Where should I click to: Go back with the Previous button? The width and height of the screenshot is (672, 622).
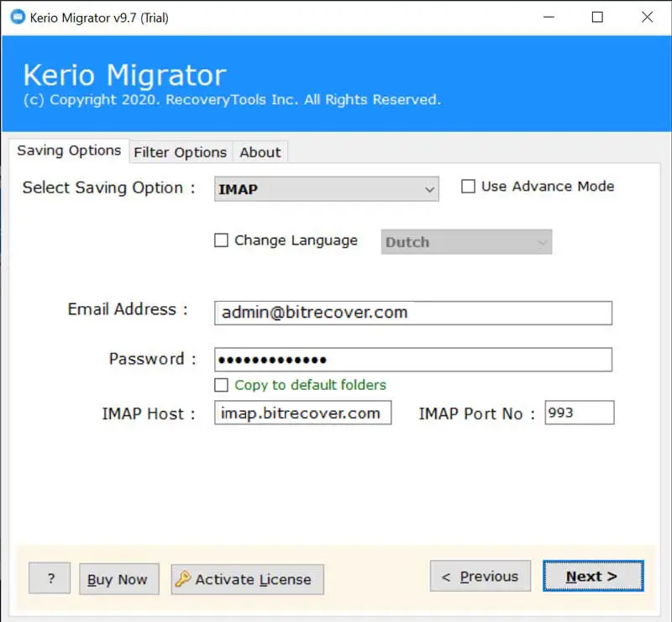click(x=480, y=576)
